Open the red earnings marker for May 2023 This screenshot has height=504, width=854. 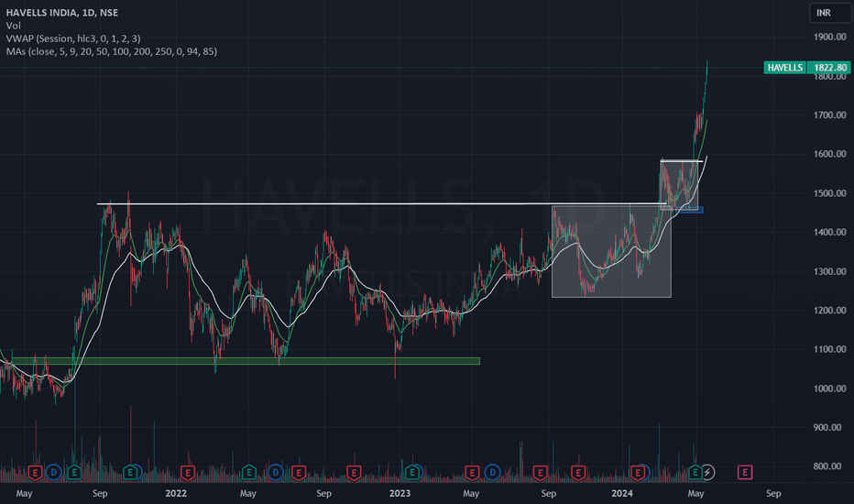[x=472, y=473]
